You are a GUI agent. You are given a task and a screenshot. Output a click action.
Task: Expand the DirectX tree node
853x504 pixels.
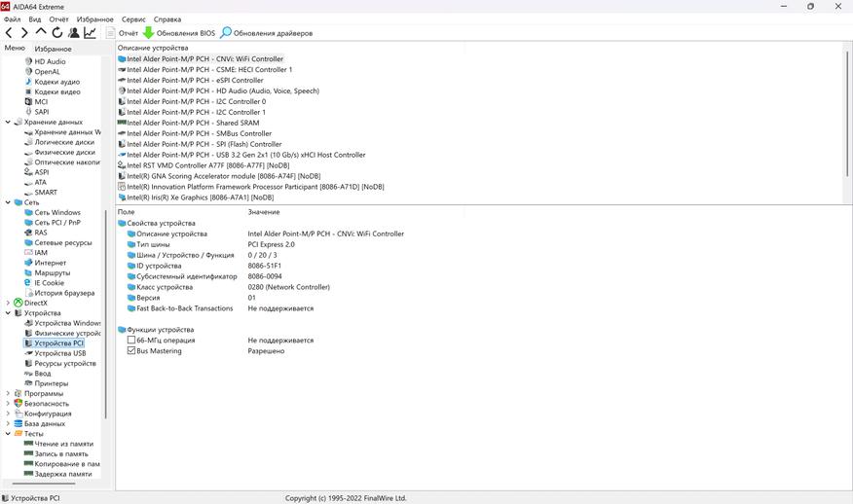click(x=8, y=303)
